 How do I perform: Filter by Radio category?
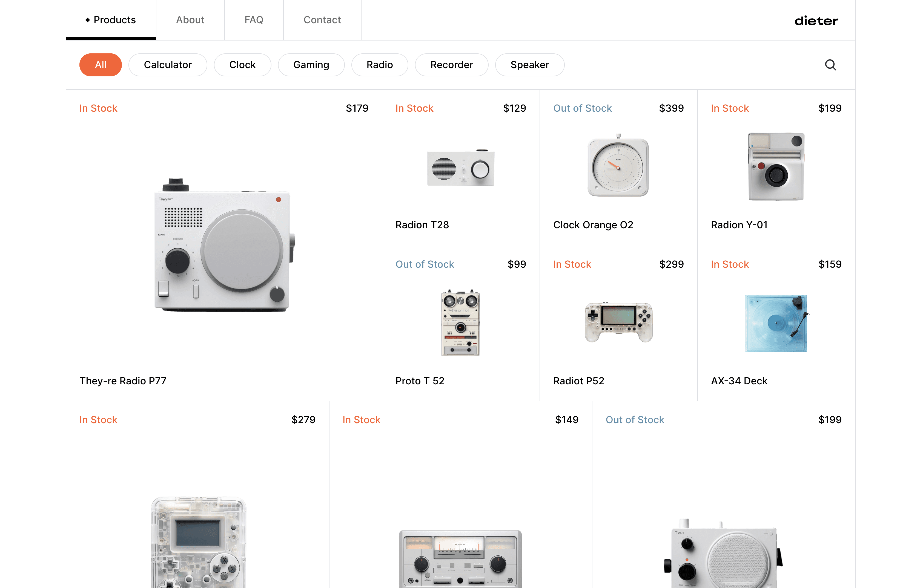click(380, 65)
